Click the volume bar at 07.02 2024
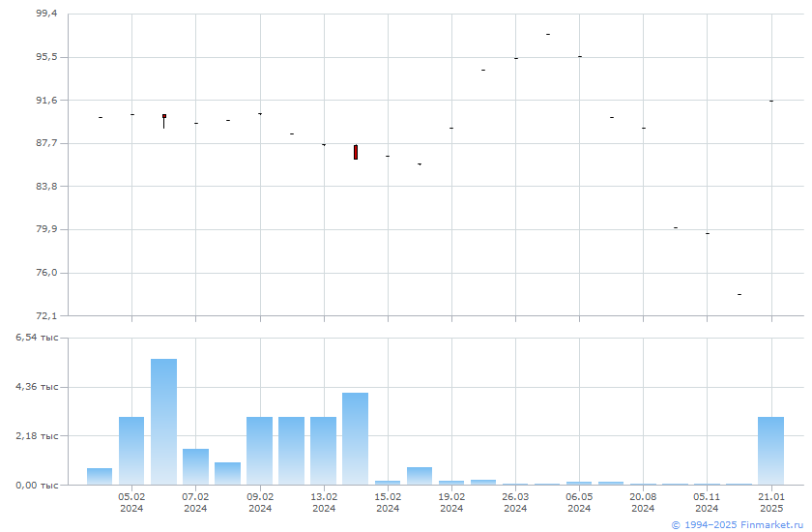812x532 pixels. click(195, 467)
